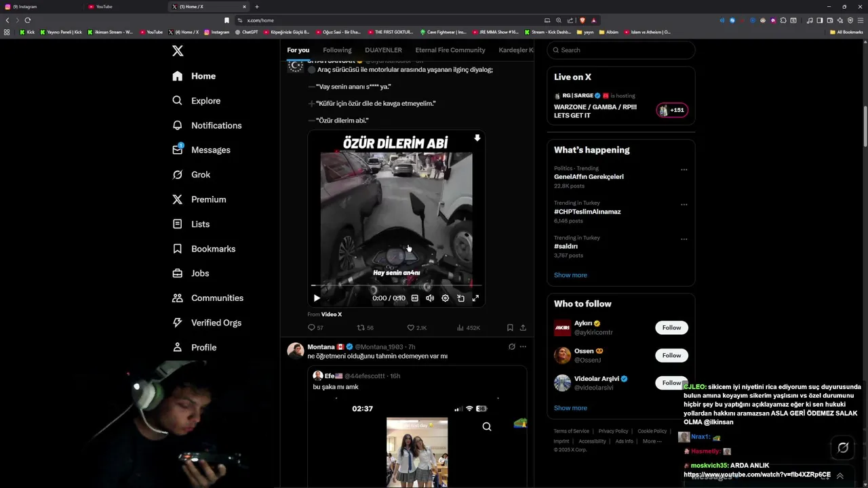The height and width of the screenshot is (488, 868).
Task: Enter fullscreen video mode
Action: coord(475,298)
